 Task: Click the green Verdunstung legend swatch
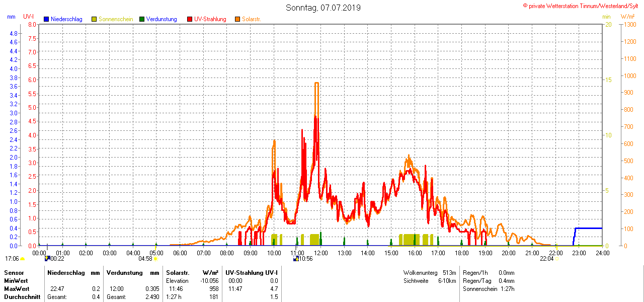tap(142, 19)
